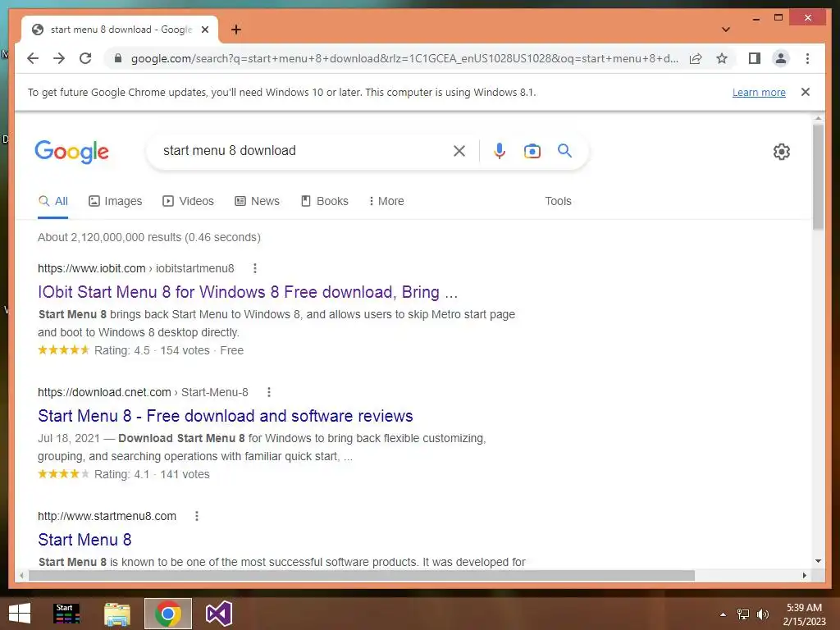This screenshot has height=630, width=840.
Task: Open Visual Studio from taskbar
Action: pyautogui.click(x=218, y=614)
